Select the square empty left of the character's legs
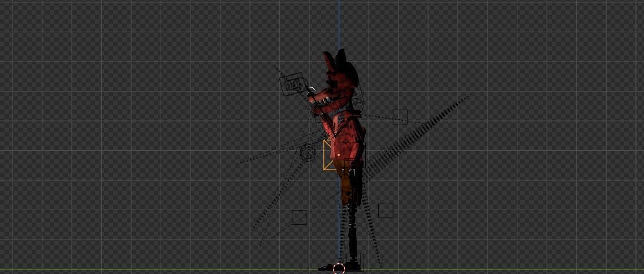This screenshot has width=644, height=274. coord(299,218)
